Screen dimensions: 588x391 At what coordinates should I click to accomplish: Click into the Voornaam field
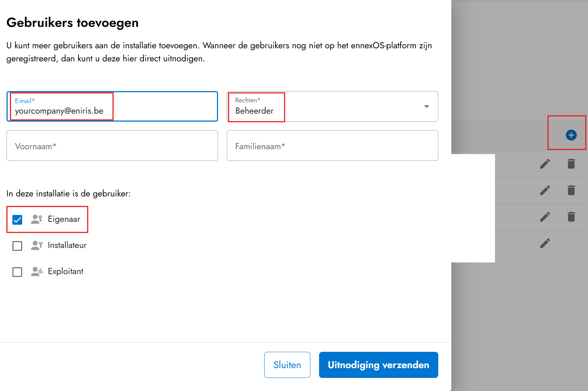112,146
